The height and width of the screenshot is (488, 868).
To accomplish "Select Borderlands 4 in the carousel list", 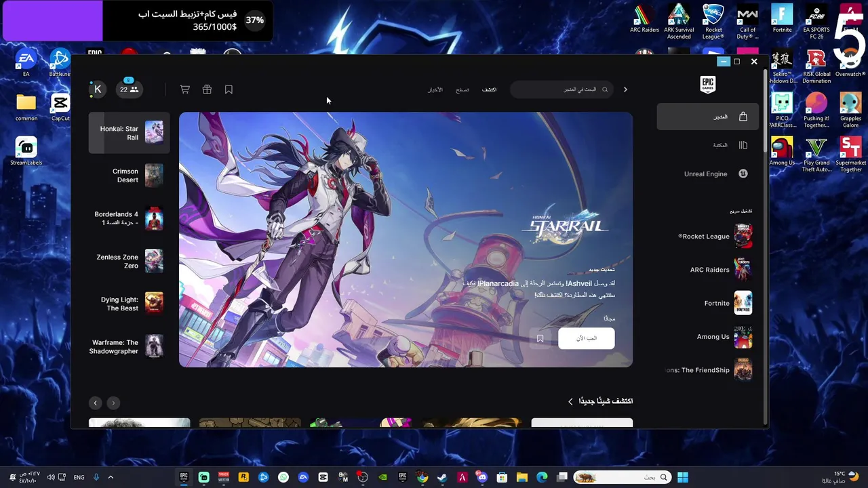I will (129, 218).
